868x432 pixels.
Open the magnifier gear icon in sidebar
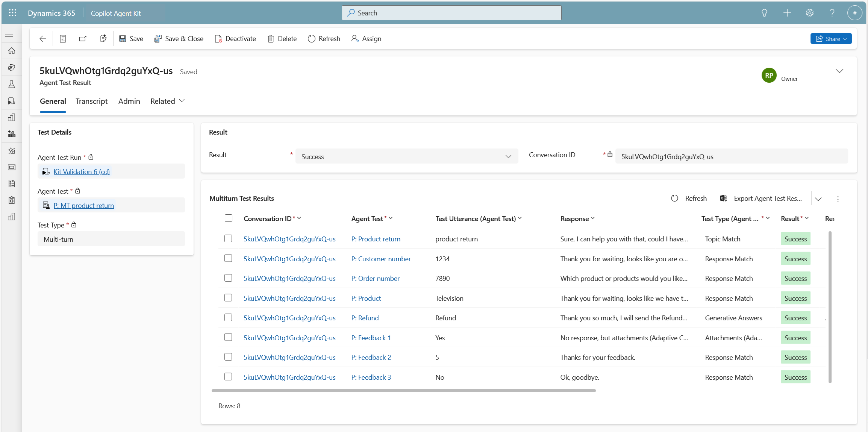pyautogui.click(x=12, y=151)
